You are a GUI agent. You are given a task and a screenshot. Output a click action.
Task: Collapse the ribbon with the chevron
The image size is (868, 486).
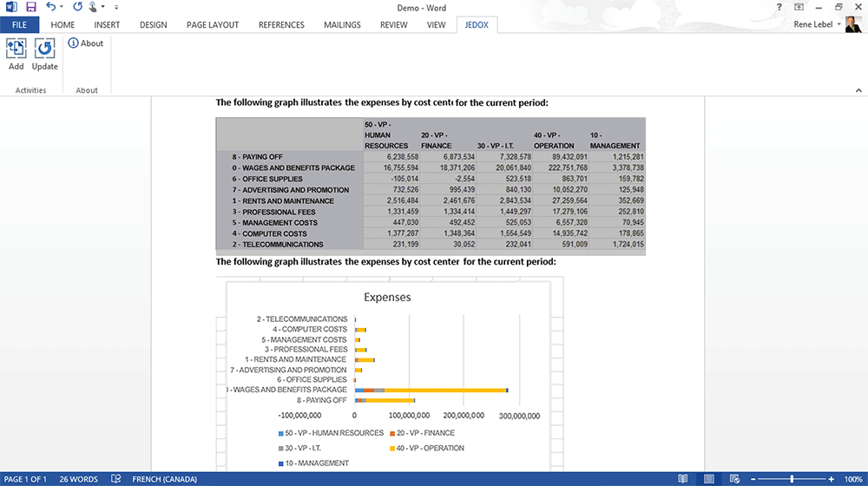[x=858, y=90]
